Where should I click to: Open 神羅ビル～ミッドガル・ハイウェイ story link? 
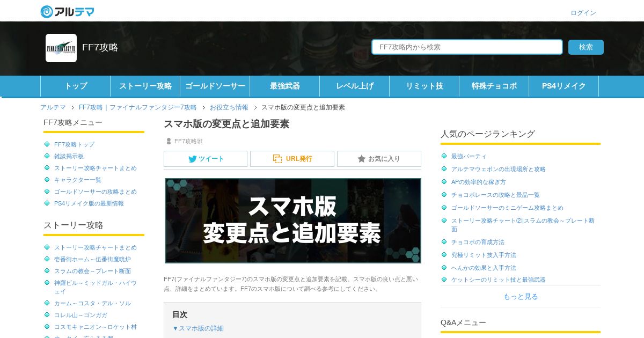coord(95,287)
